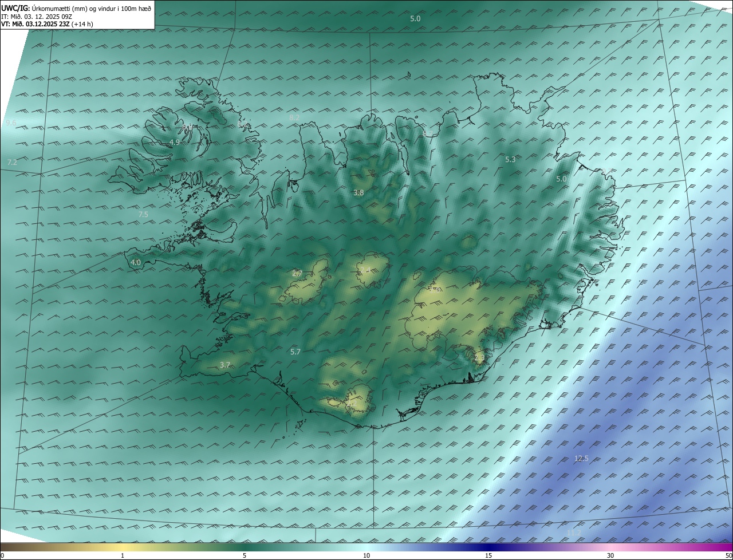Click the 3.8 value in north-central Iceland

[358, 193]
